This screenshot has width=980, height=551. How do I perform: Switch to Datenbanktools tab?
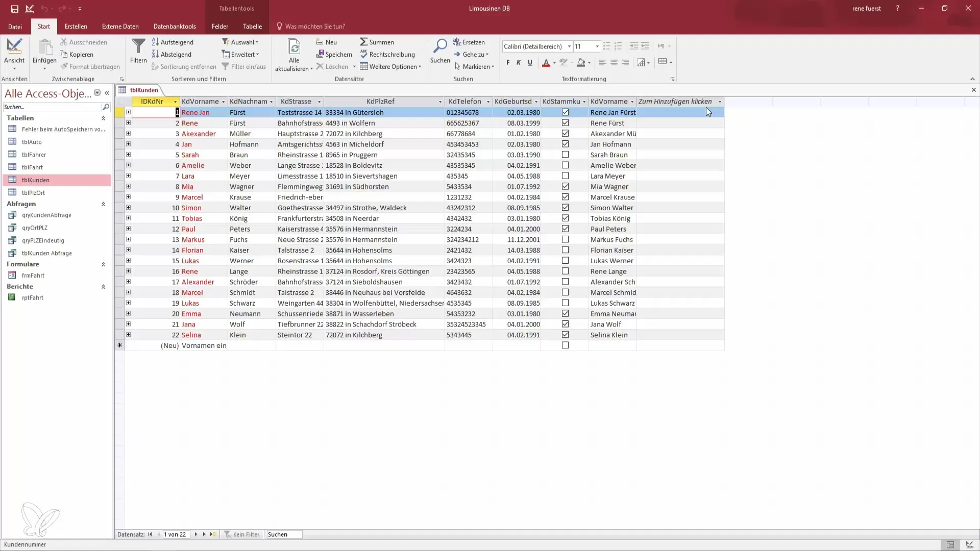click(x=175, y=27)
